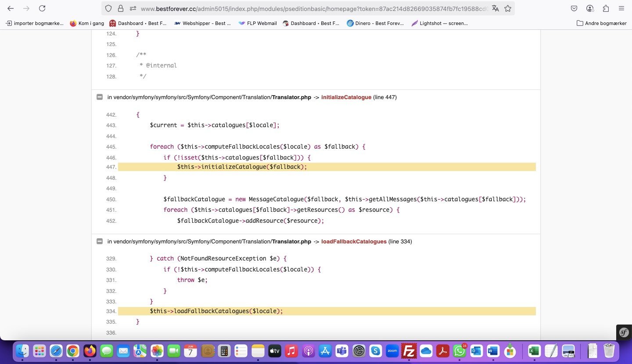
Task: Open Maps from the Dock
Action: 140,351
